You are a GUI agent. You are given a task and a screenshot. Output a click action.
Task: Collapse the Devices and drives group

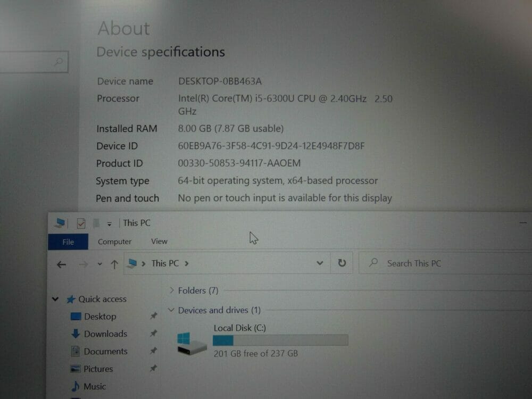pos(171,310)
